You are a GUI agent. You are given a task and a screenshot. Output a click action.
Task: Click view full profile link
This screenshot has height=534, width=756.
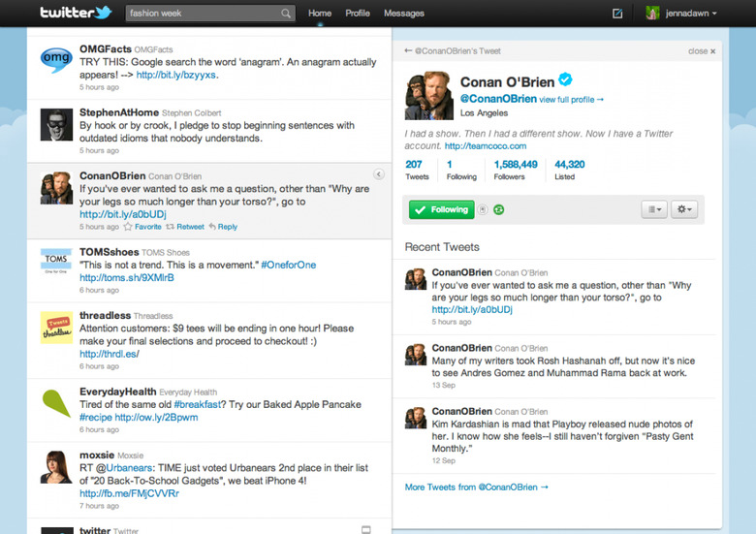tap(572, 100)
